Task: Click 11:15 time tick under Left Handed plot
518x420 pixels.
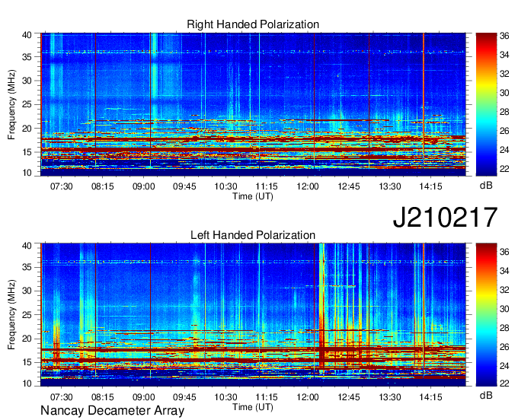Action: (267, 397)
